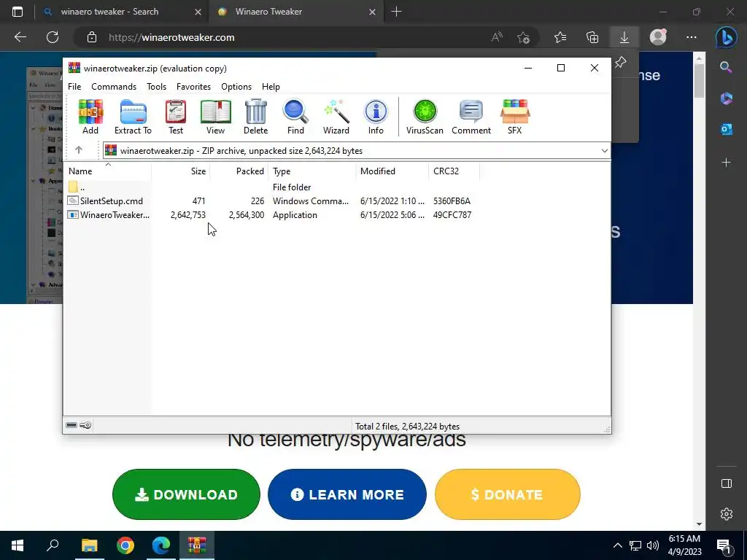Screen dimensions: 747x560
Task: Open Read aloud icon in address bar
Action: point(497,38)
